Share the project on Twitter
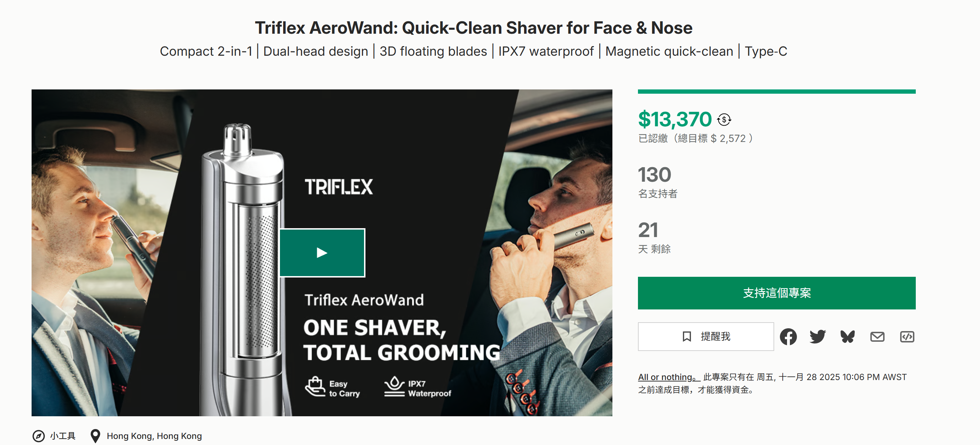This screenshot has width=980, height=445. coord(817,337)
